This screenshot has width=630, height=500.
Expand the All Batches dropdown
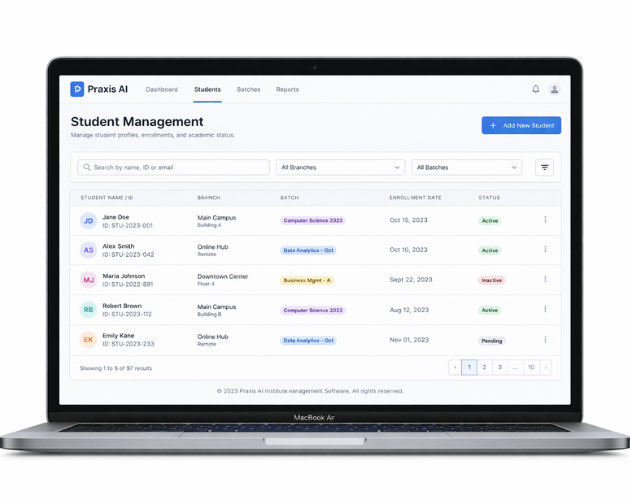pos(466,167)
